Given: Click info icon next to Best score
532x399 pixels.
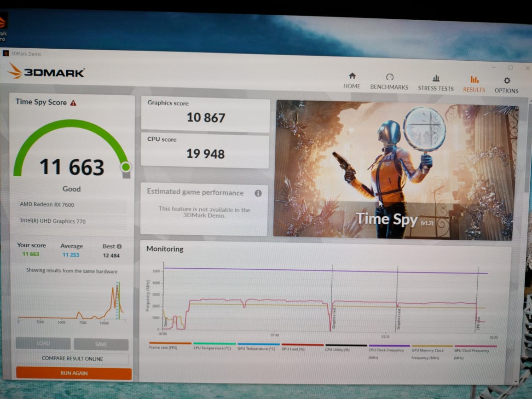Looking at the screenshot, I should pyautogui.click(x=119, y=246).
